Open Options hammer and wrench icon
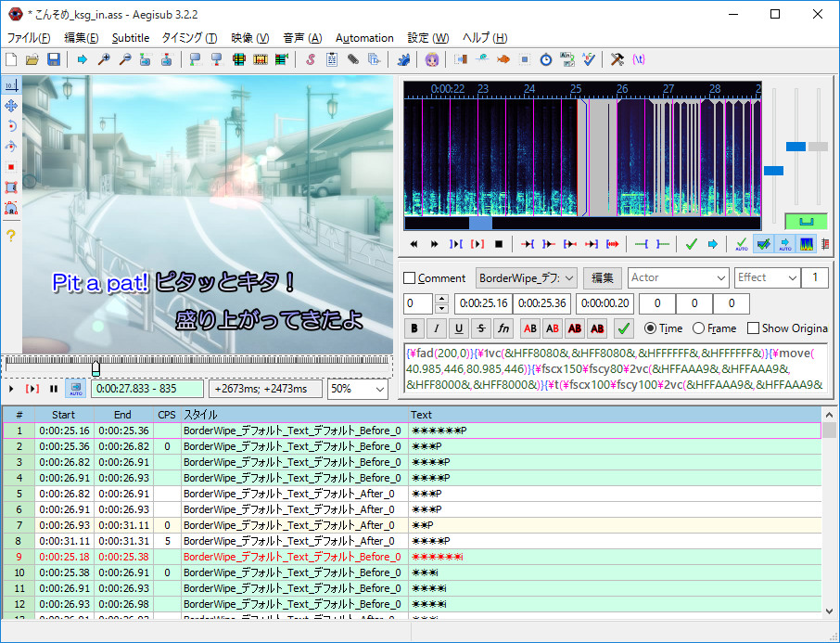Image resolution: width=840 pixels, height=643 pixels. (x=617, y=59)
